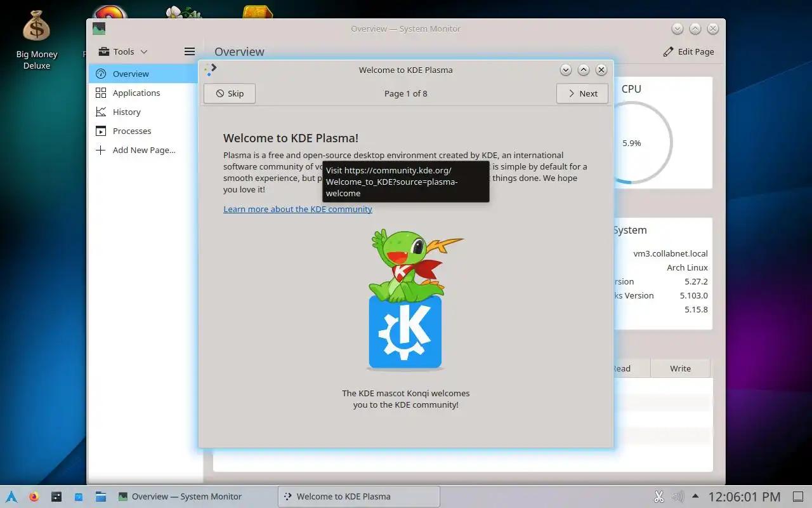Click the Konqi mascot caption text

pyautogui.click(x=406, y=399)
